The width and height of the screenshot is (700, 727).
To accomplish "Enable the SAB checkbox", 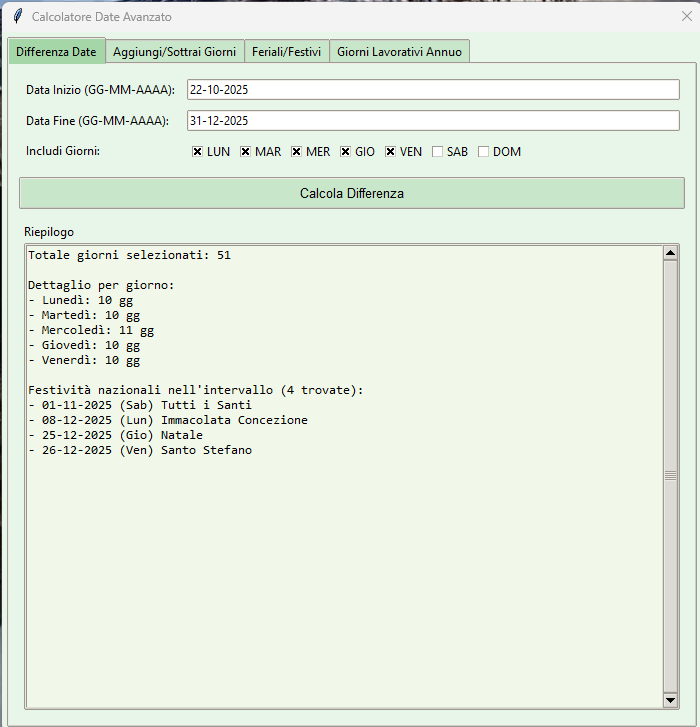I will click(x=438, y=152).
